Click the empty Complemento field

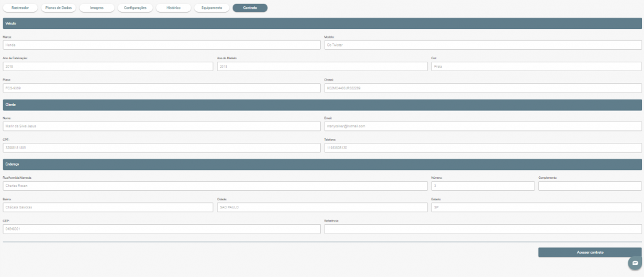tap(590, 186)
